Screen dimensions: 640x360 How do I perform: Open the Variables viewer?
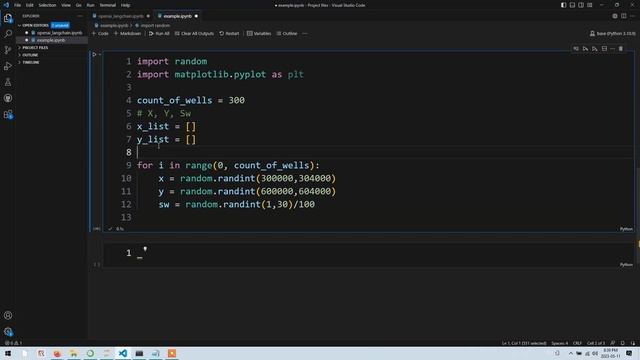[x=259, y=33]
